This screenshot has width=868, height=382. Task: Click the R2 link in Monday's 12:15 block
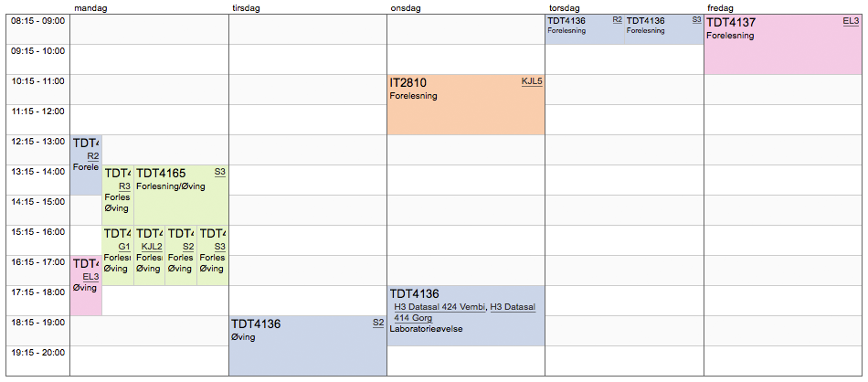pyautogui.click(x=93, y=156)
